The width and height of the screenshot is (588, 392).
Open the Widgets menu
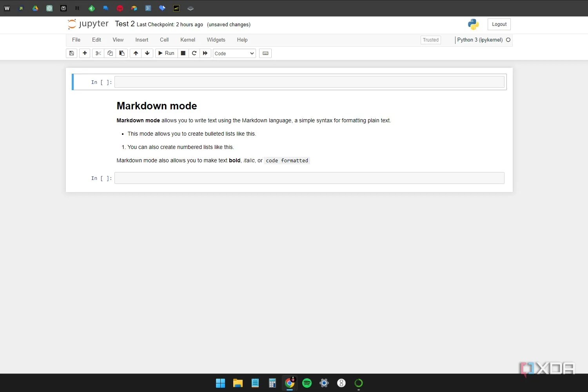(216, 40)
